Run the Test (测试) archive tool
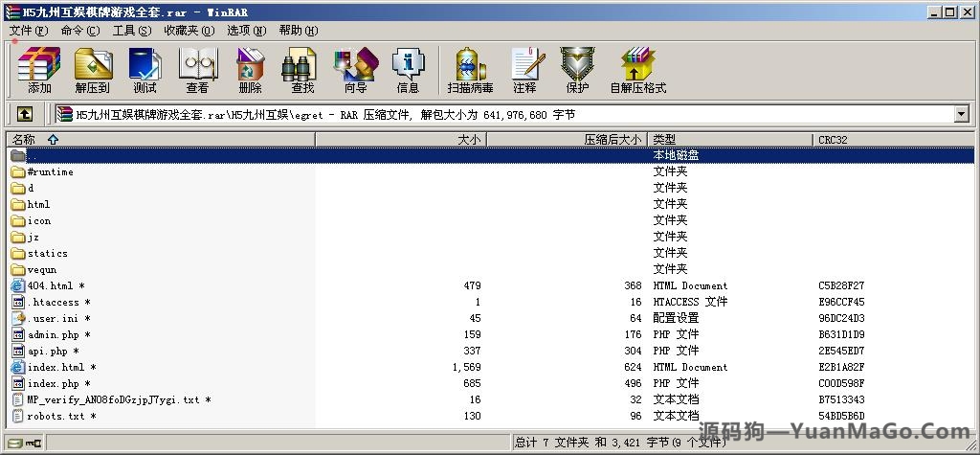This screenshot has height=455, width=980. pos(145,70)
